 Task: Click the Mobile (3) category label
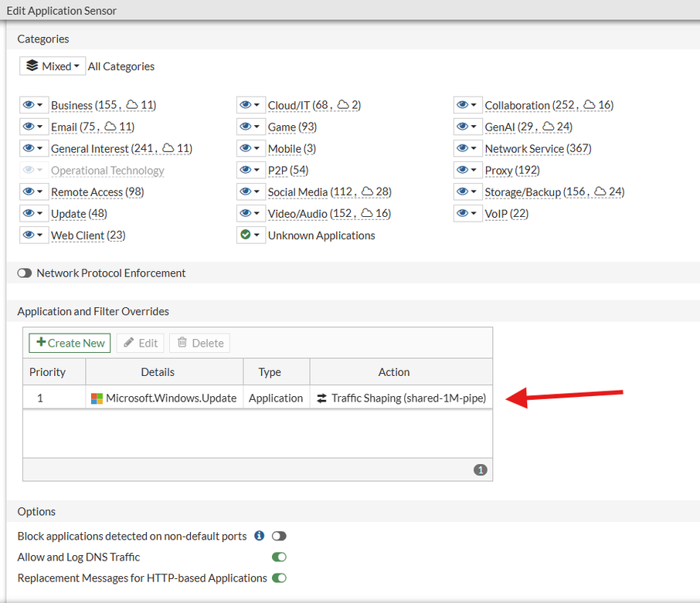(292, 148)
